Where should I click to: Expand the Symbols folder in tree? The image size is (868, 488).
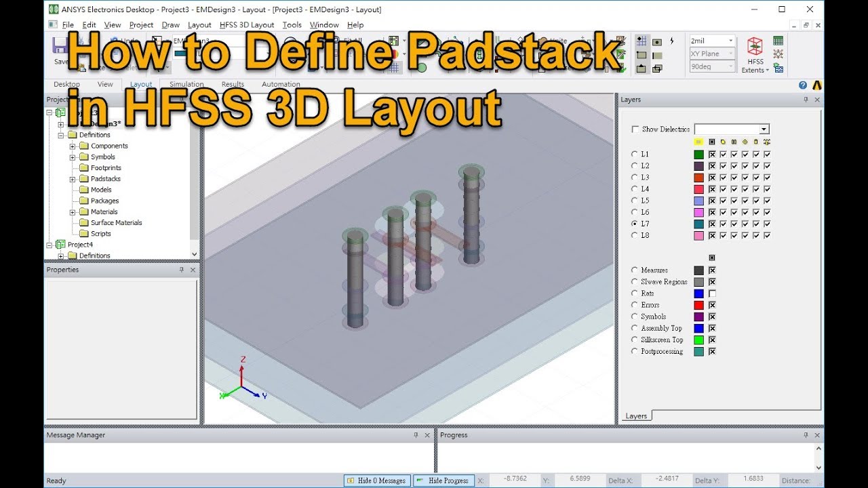pos(73,157)
